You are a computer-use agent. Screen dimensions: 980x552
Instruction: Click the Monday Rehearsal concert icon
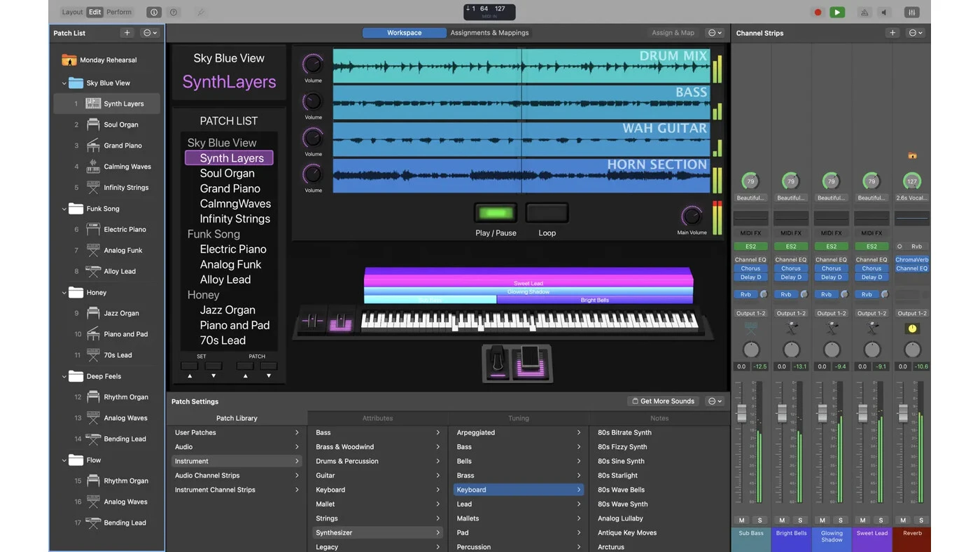(69, 60)
